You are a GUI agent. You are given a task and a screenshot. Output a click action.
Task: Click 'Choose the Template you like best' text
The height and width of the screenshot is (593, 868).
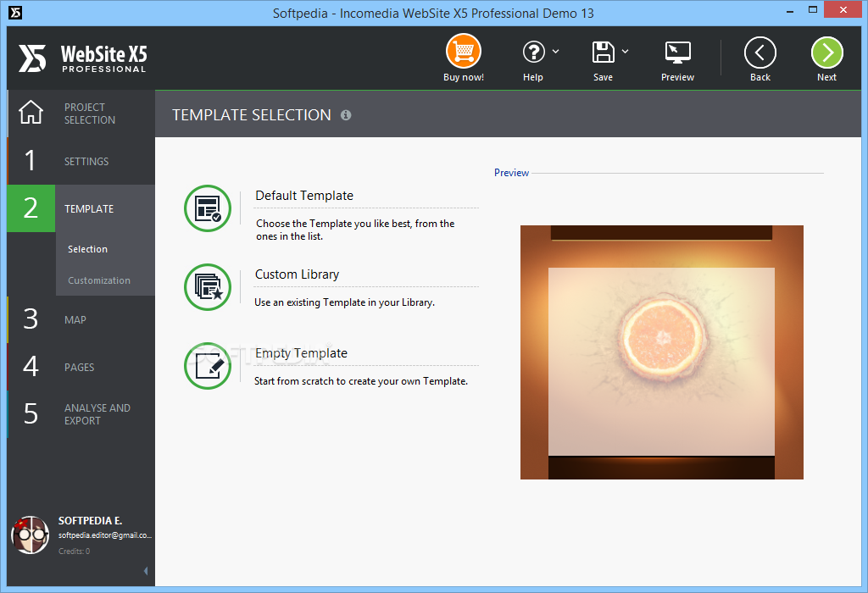tap(355, 230)
